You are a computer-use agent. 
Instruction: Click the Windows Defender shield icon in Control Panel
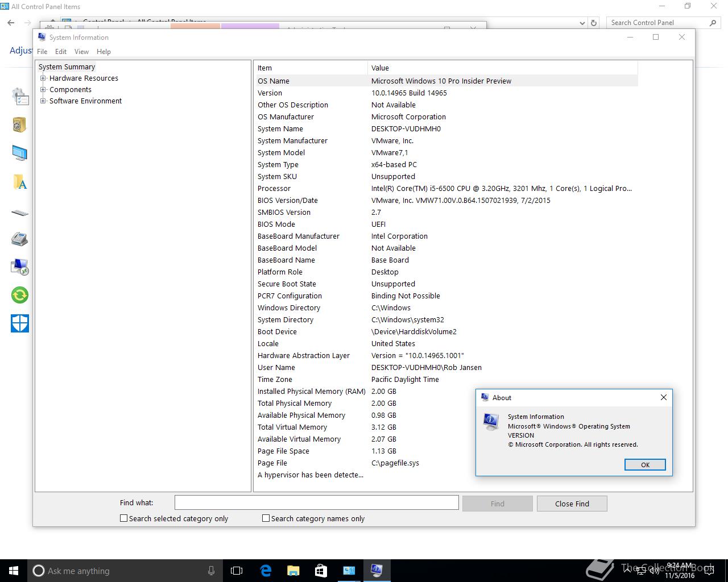coord(19,323)
